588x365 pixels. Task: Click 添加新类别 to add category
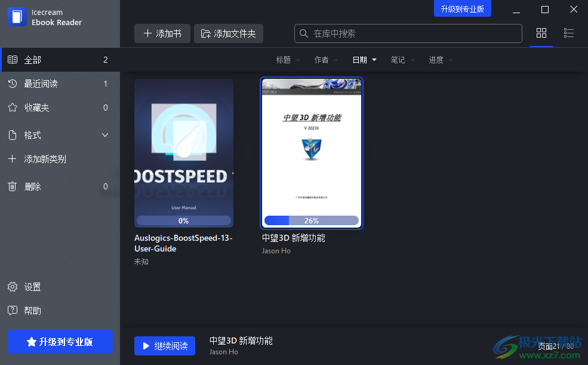60,159
